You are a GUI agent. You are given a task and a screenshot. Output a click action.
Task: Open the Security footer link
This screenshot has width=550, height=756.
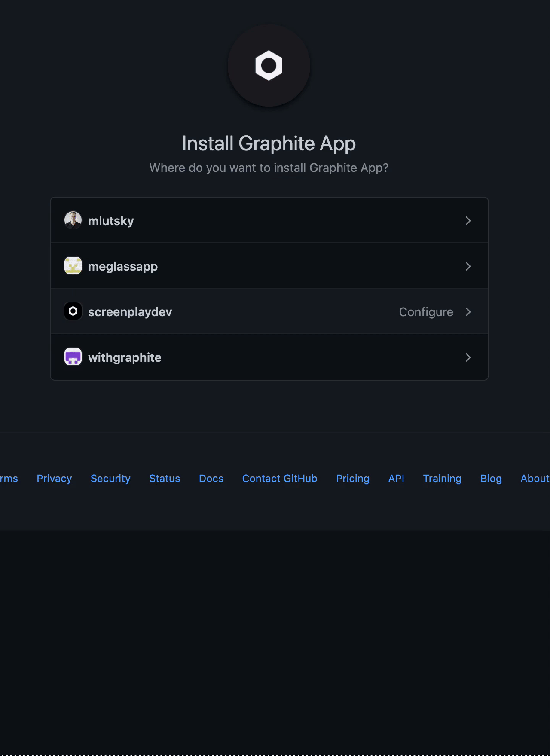(x=110, y=479)
